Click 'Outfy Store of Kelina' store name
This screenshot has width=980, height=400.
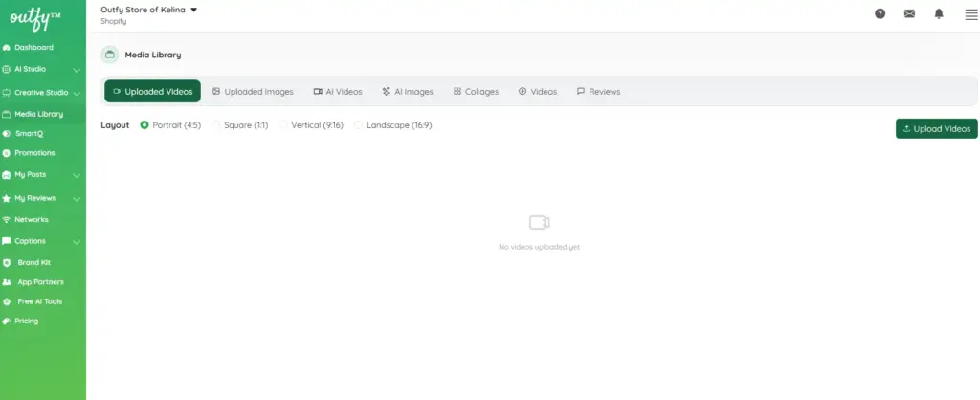click(x=144, y=10)
